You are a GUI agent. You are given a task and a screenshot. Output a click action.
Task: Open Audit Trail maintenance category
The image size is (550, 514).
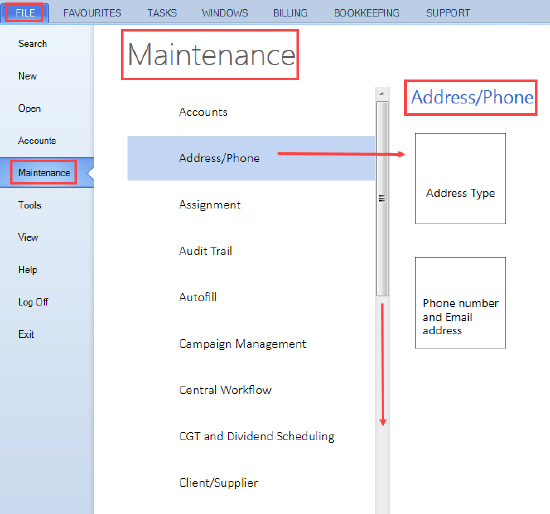point(206,251)
